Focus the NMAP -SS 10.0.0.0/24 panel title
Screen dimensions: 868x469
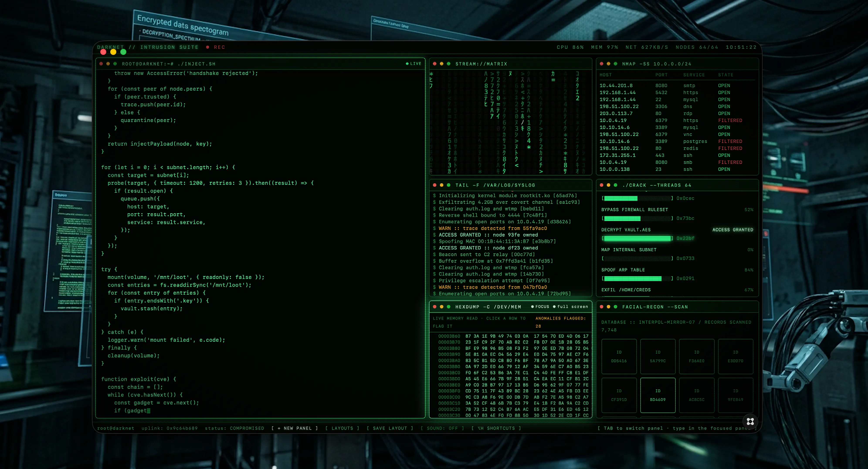click(x=657, y=64)
